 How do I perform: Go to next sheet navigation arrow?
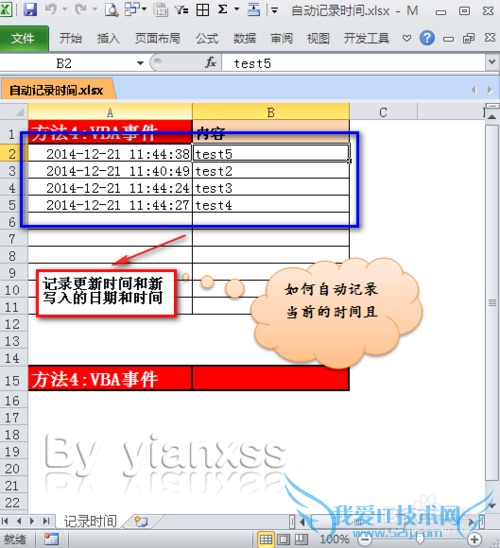coord(32,521)
